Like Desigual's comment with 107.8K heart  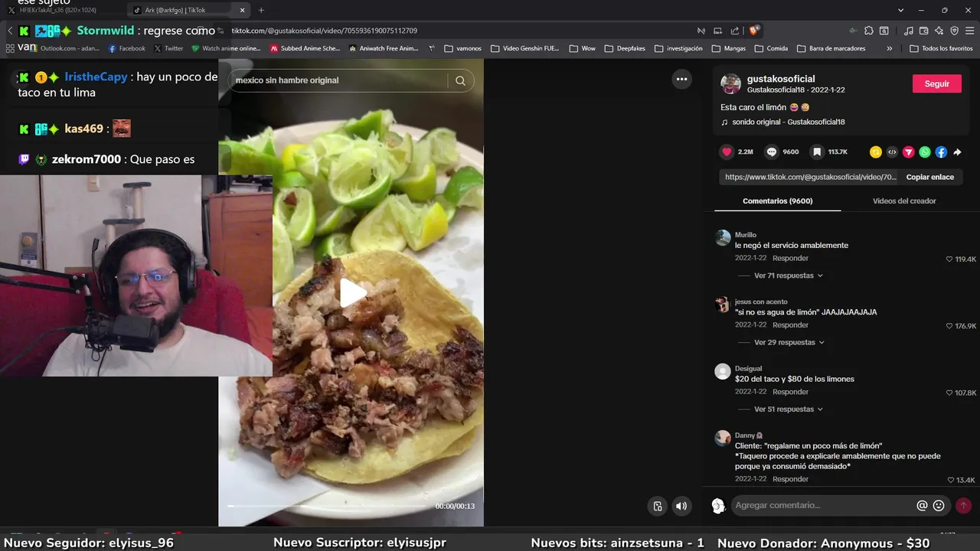pos(949,393)
